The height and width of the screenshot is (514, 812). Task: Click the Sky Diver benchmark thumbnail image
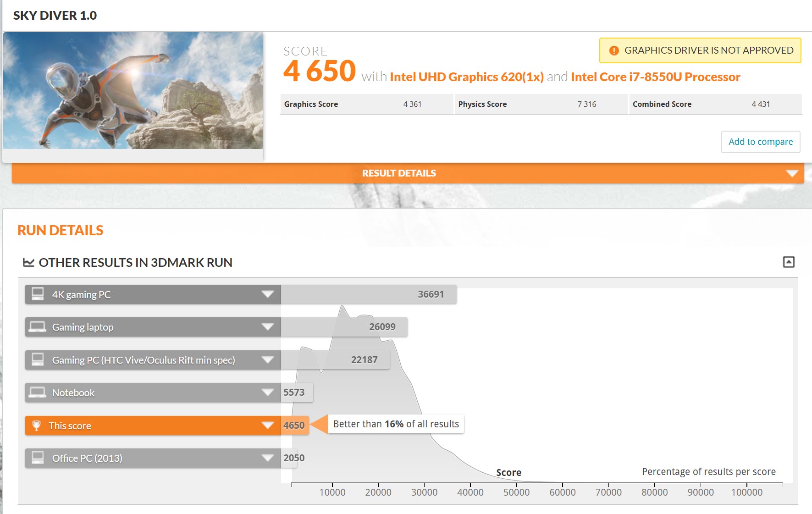click(x=133, y=90)
